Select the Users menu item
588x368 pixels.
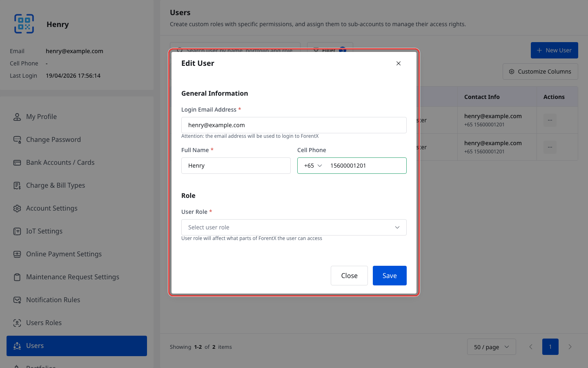tap(77, 346)
